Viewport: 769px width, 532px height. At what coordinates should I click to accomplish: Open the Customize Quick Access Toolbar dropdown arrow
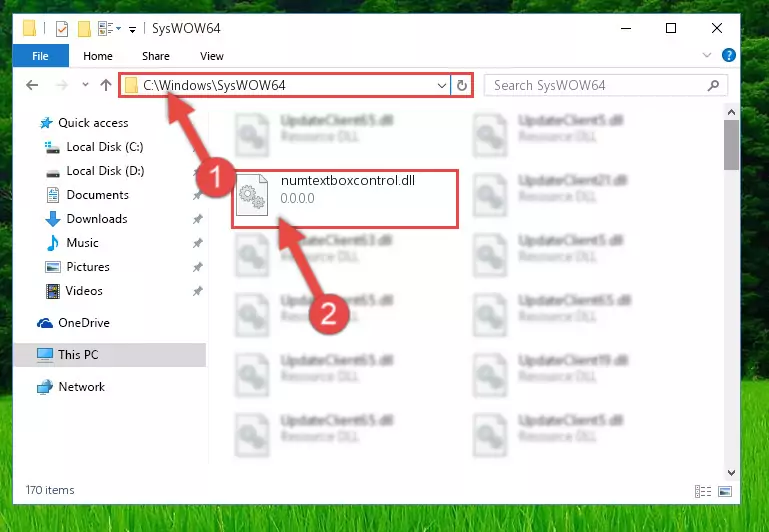tap(132, 30)
